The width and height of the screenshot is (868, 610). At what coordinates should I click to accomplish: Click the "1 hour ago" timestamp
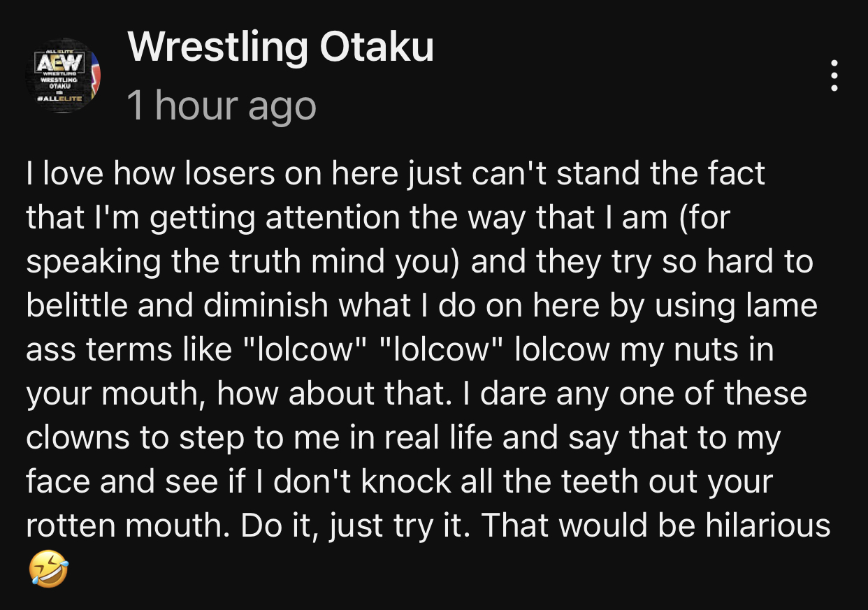(222, 106)
